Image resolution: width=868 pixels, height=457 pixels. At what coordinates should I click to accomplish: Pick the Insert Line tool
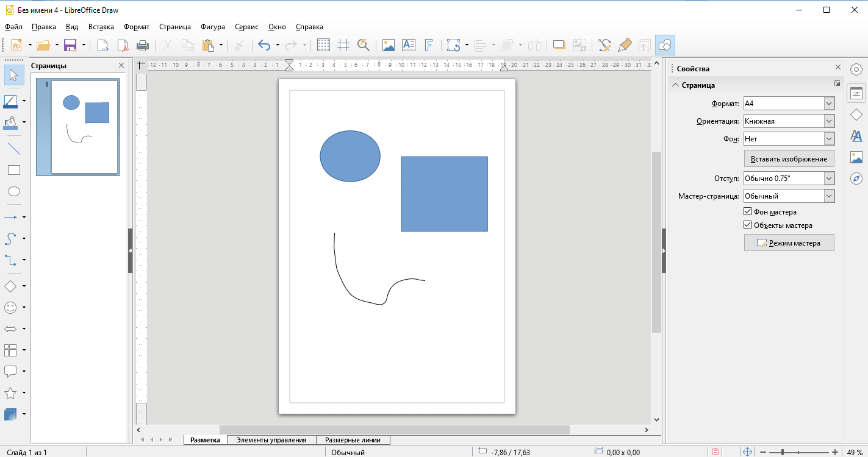tap(13, 149)
